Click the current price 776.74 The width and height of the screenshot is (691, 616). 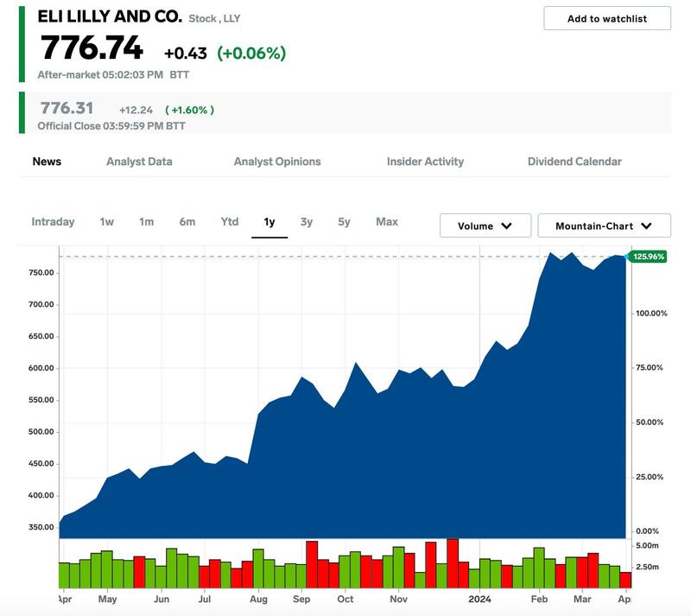92,48
